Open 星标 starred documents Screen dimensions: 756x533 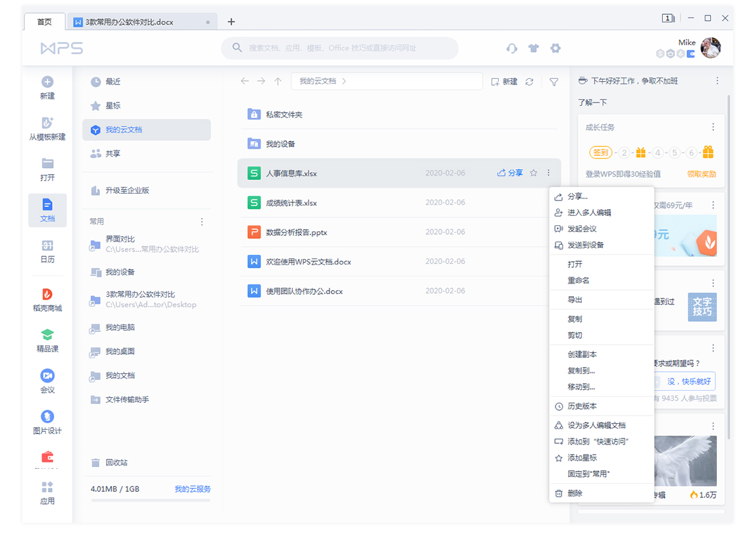[146, 106]
